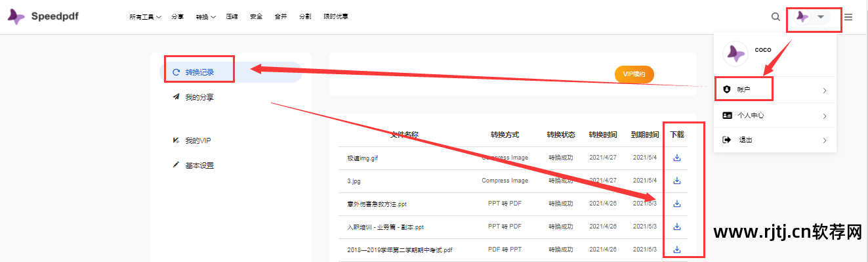The image size is (868, 262).
Task: Download 意外伤害急救方法.ppt
Action: pyautogui.click(x=677, y=204)
